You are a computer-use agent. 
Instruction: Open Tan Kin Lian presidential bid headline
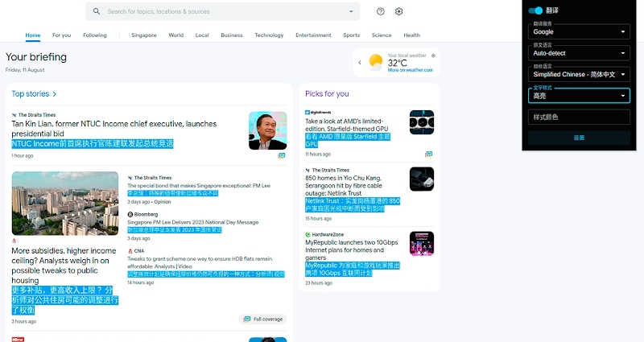pos(114,129)
